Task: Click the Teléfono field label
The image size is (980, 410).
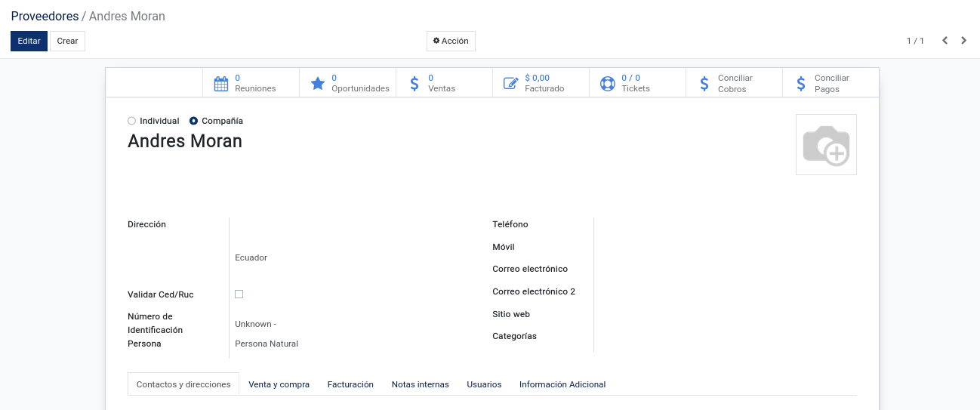Action: point(510,224)
